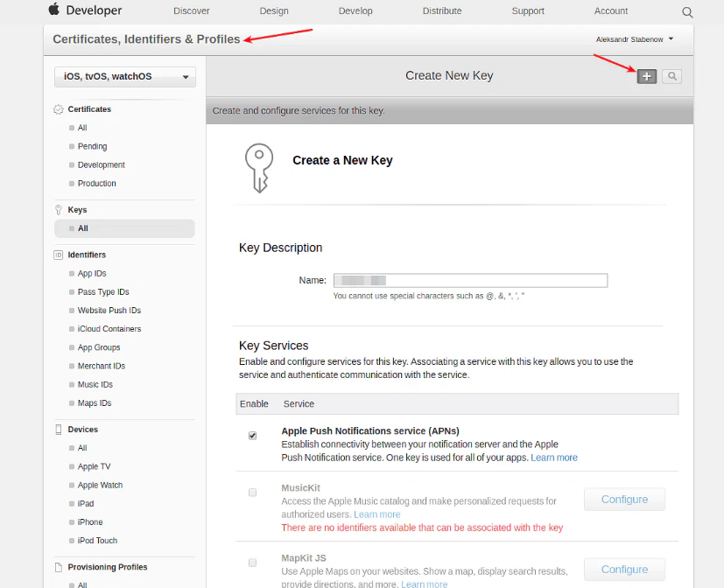724x588 pixels.
Task: Open Merchant IDs
Action: (102, 366)
